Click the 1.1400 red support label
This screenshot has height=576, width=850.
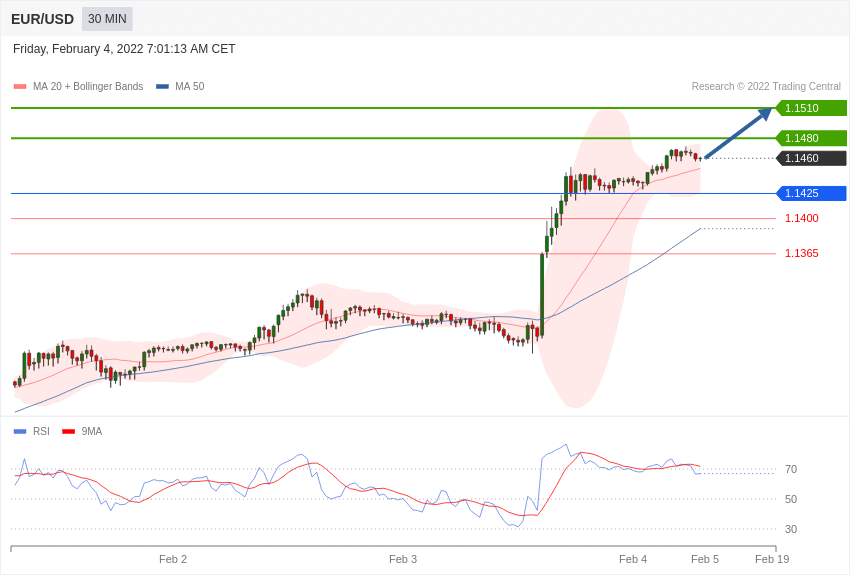click(x=802, y=218)
